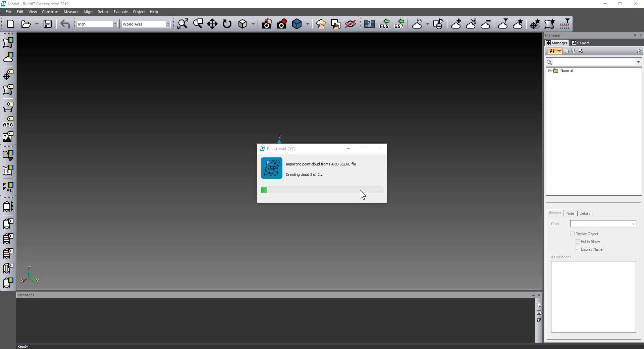Image resolution: width=644 pixels, height=349 pixels.
Task: Expand the Nominal folder tree node
Action: 550,70
